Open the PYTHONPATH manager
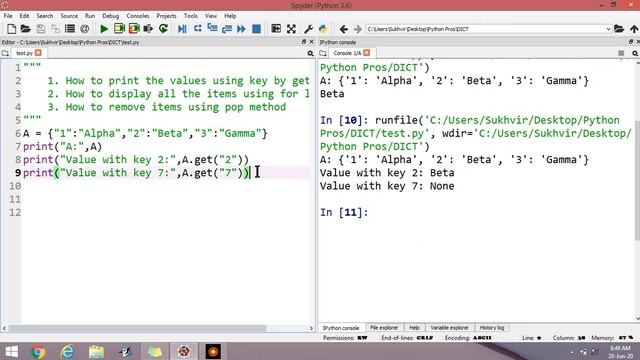 tap(323, 29)
